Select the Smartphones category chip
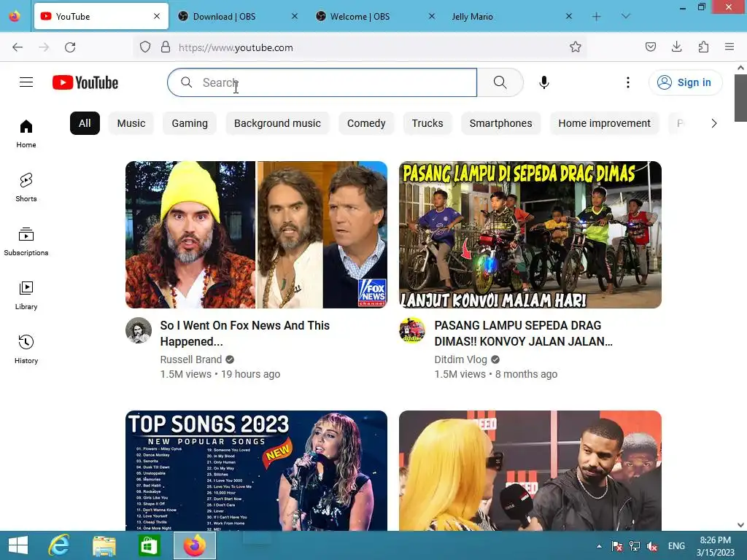 click(500, 123)
